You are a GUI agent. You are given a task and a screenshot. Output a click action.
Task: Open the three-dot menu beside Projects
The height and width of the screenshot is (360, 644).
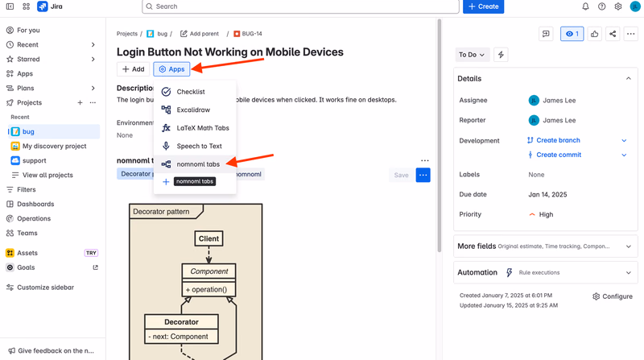click(93, 103)
